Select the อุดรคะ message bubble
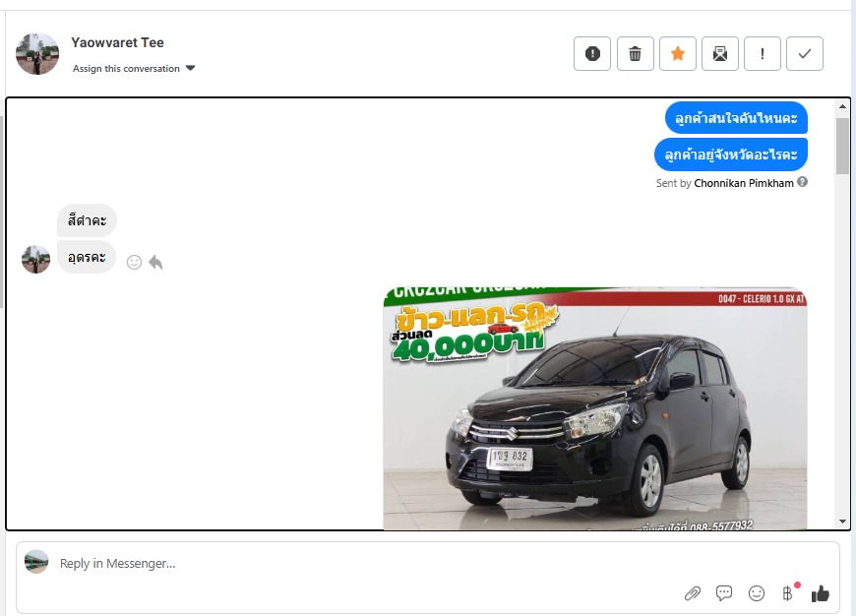This screenshot has width=856, height=616. (x=87, y=257)
